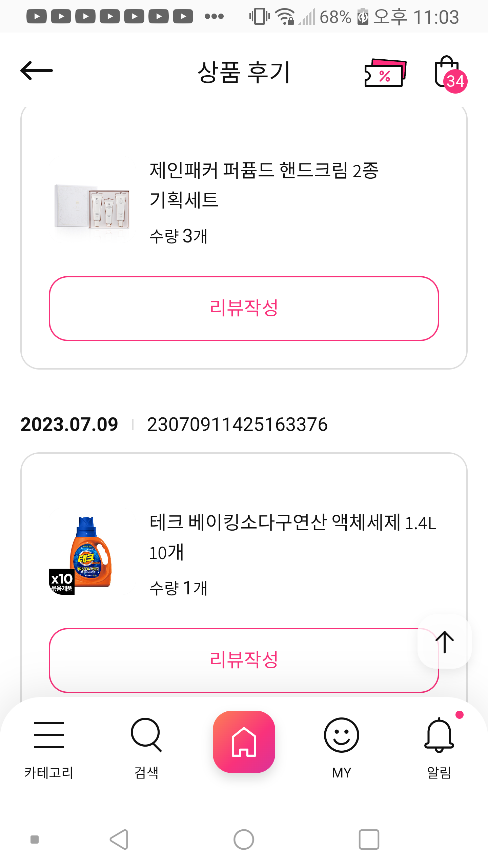Open the coupon ticket icon

[x=385, y=73]
